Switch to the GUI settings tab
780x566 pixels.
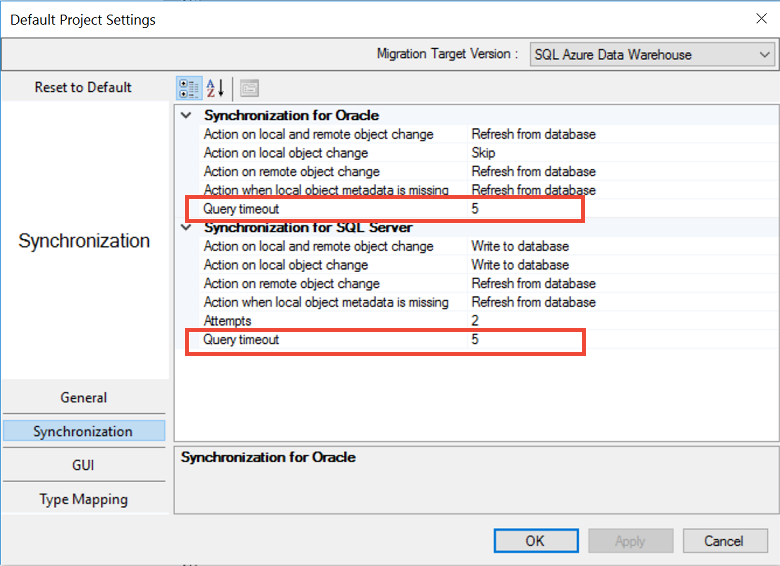pyautogui.click(x=84, y=465)
